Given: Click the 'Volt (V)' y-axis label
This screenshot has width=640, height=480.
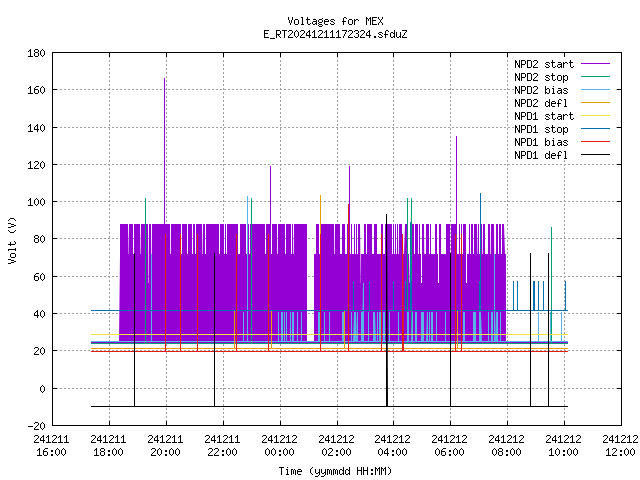Looking at the screenshot, I should click(12, 240).
